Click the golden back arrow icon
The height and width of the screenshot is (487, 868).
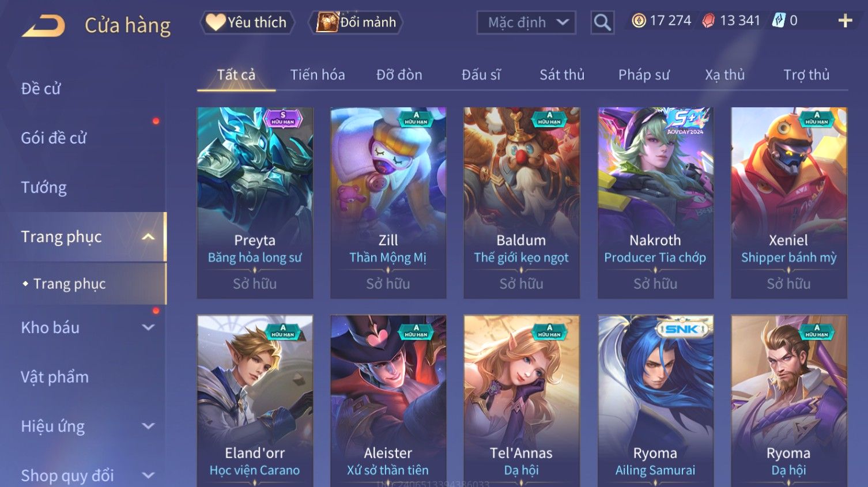(x=43, y=26)
